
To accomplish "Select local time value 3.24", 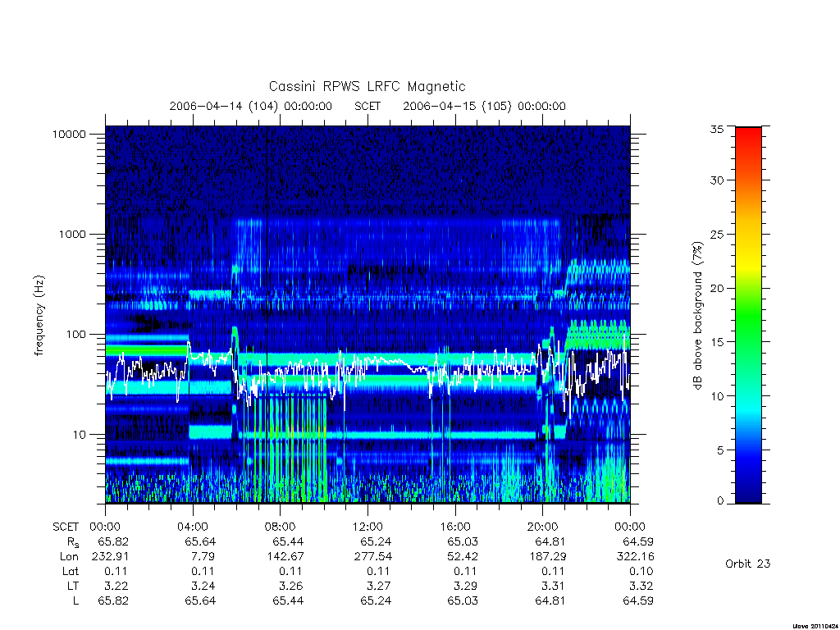I will [x=204, y=586].
